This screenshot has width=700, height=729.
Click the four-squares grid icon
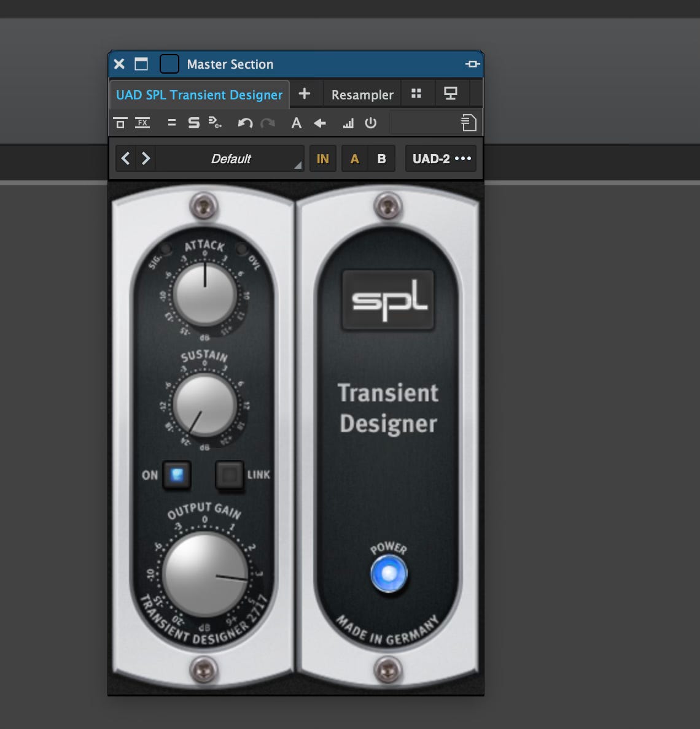[x=416, y=94]
